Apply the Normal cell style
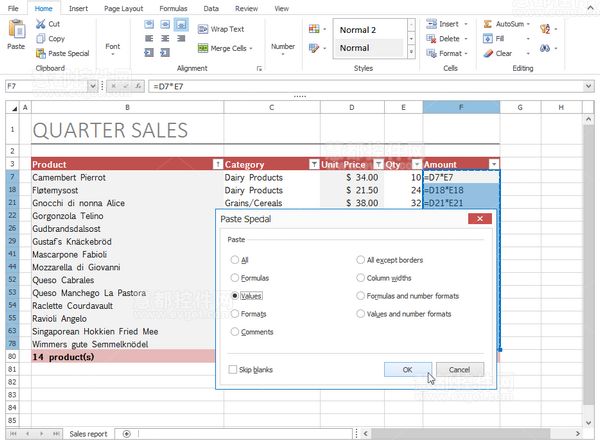Viewport: 600px width, 445px height. coord(369,48)
